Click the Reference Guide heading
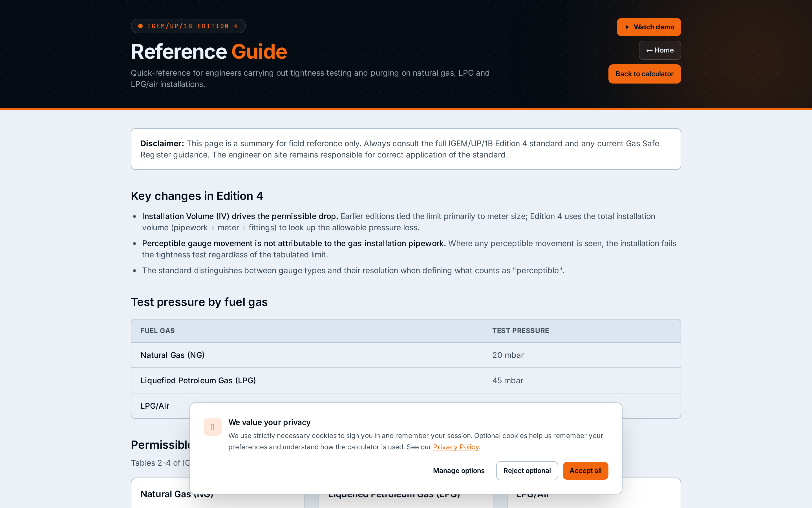Viewport: 812px width, 508px height. click(x=209, y=51)
